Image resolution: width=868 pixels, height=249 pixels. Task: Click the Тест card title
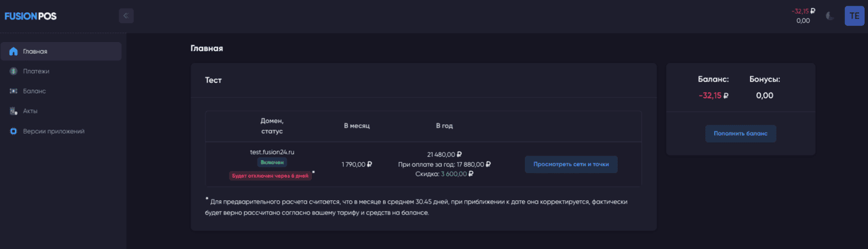pos(214,80)
